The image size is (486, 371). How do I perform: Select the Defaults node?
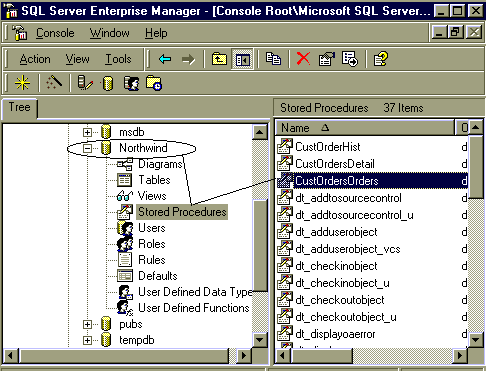pyautogui.click(x=158, y=276)
